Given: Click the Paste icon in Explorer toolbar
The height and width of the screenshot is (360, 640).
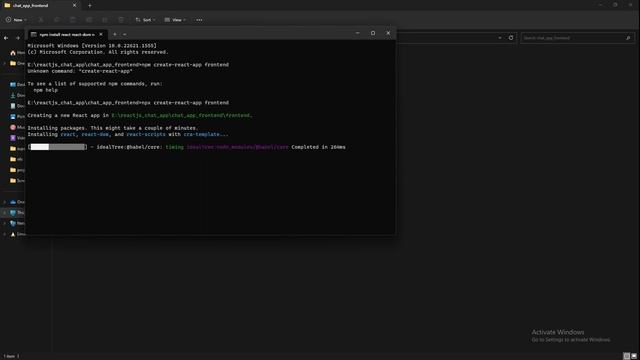Looking at the screenshot, I should 73,20.
